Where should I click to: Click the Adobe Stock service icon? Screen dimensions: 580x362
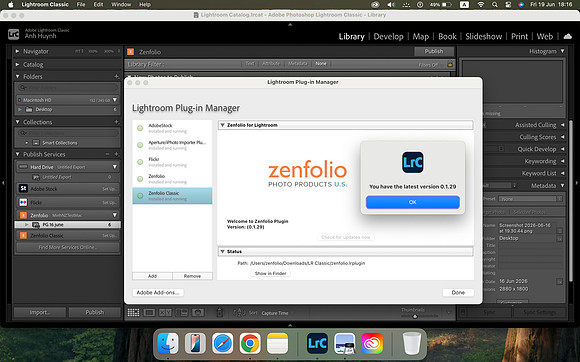(23, 189)
